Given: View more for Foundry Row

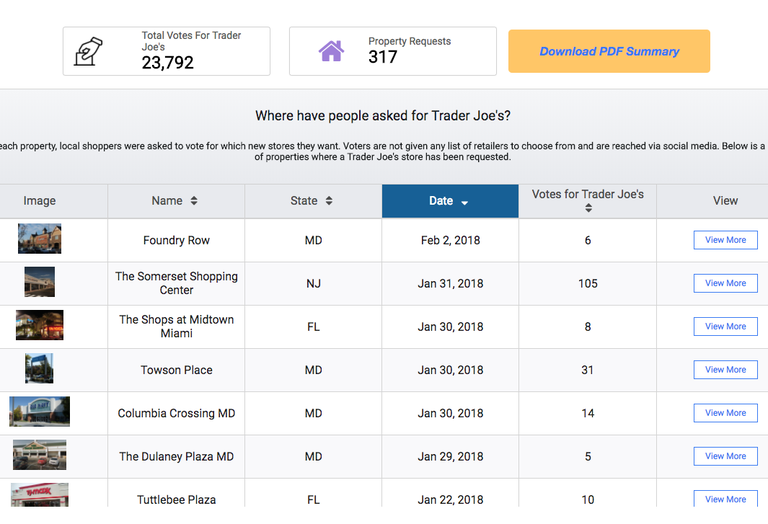Looking at the screenshot, I should click(725, 240).
